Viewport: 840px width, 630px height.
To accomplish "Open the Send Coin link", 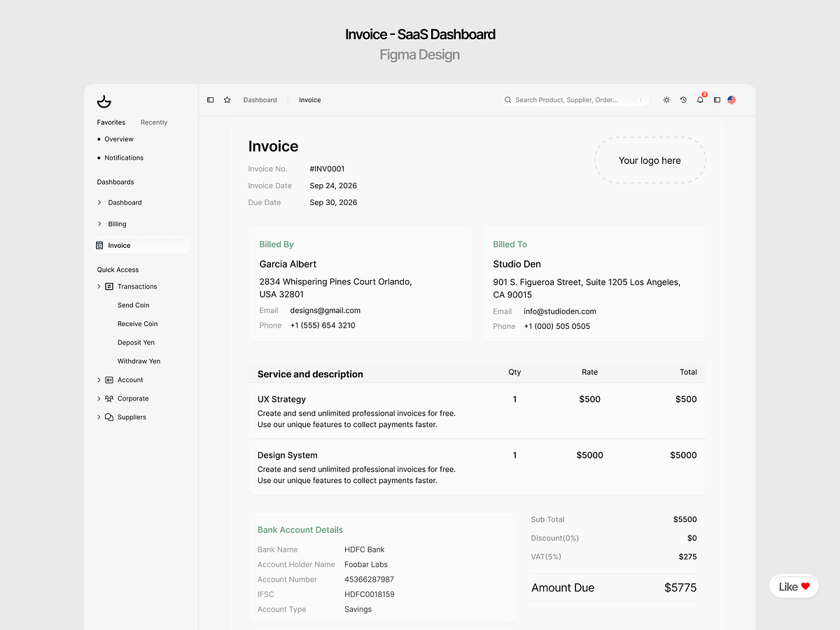I will point(133,304).
